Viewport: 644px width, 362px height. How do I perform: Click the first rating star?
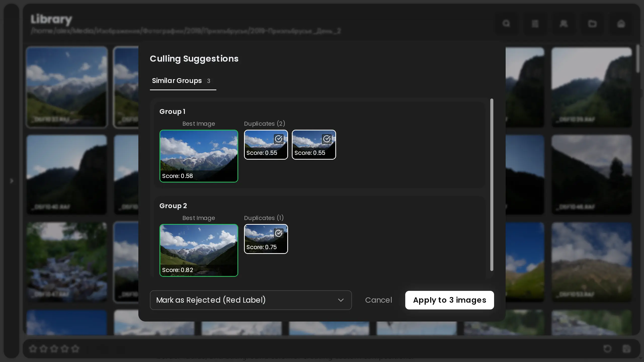33,349
